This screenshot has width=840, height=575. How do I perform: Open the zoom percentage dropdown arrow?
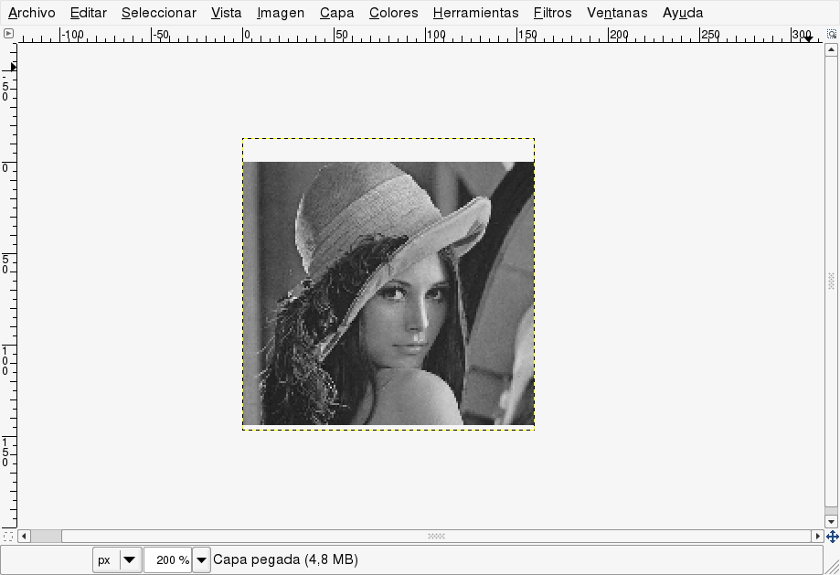(201, 560)
